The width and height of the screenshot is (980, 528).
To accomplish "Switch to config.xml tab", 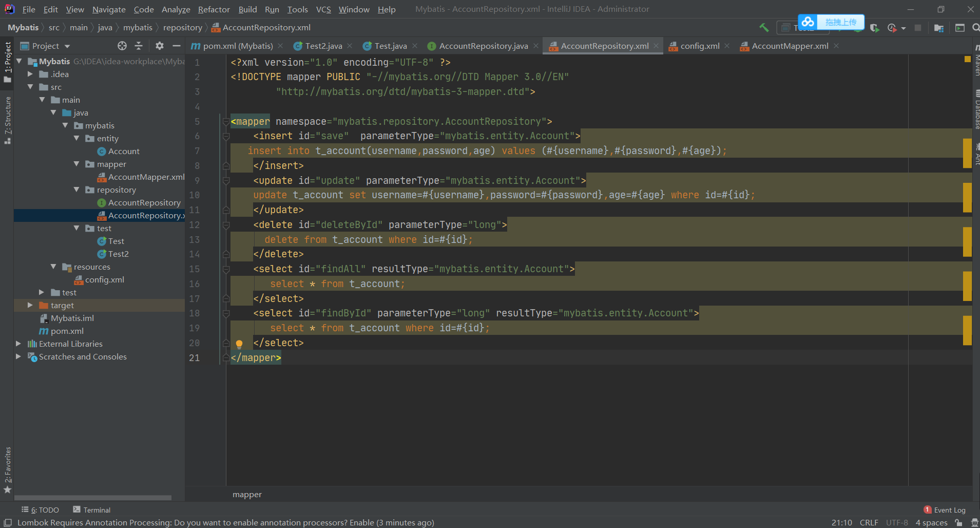I will pyautogui.click(x=700, y=46).
